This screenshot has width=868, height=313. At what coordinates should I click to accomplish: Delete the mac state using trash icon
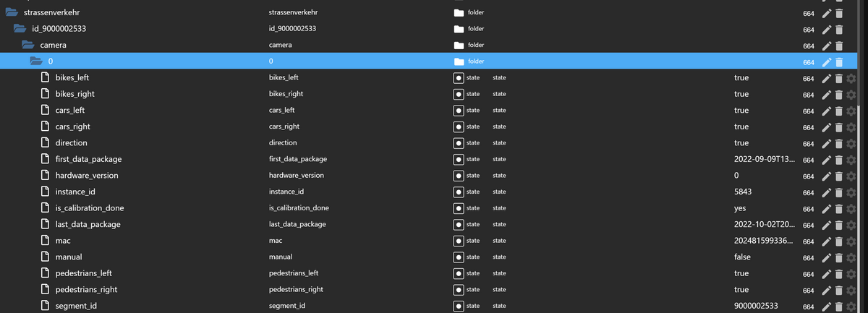(839, 241)
